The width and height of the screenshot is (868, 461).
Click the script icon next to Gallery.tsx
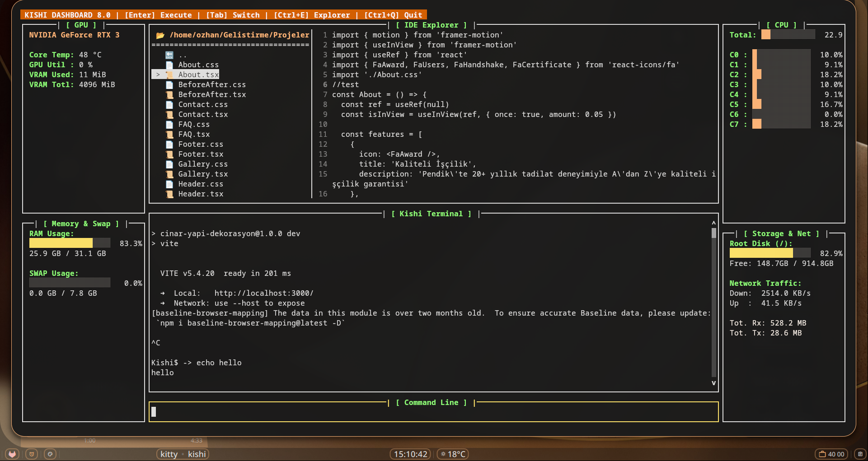coord(169,174)
